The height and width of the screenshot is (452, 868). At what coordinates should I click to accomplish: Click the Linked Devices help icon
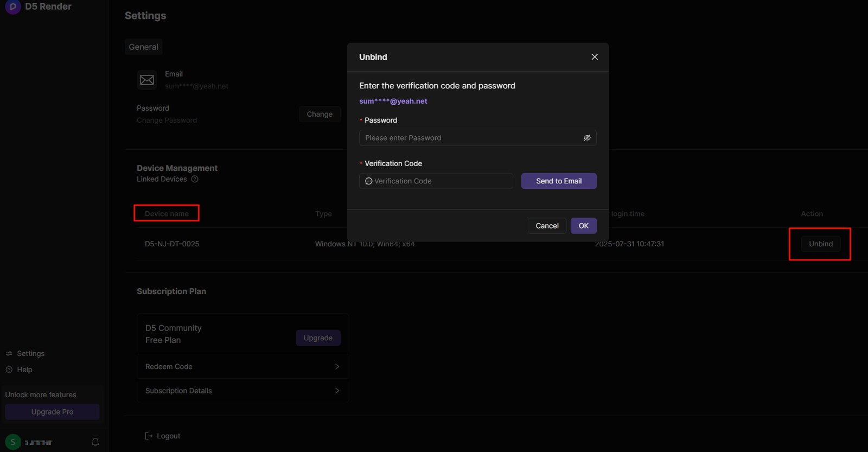(195, 179)
